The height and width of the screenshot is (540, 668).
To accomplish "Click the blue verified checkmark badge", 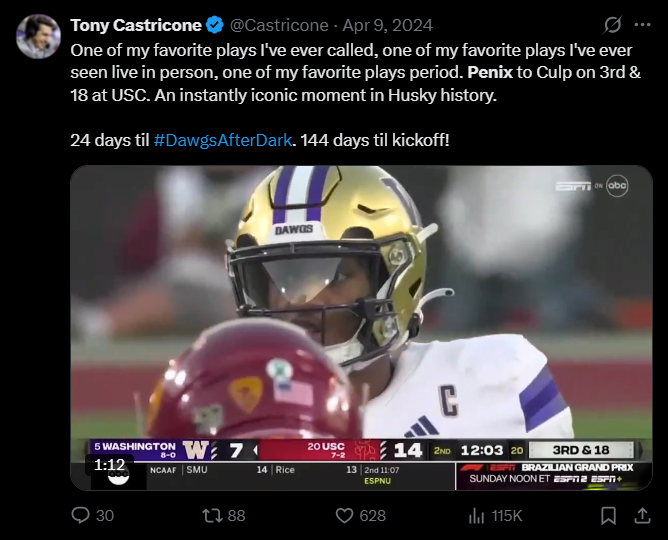I will (215, 24).
